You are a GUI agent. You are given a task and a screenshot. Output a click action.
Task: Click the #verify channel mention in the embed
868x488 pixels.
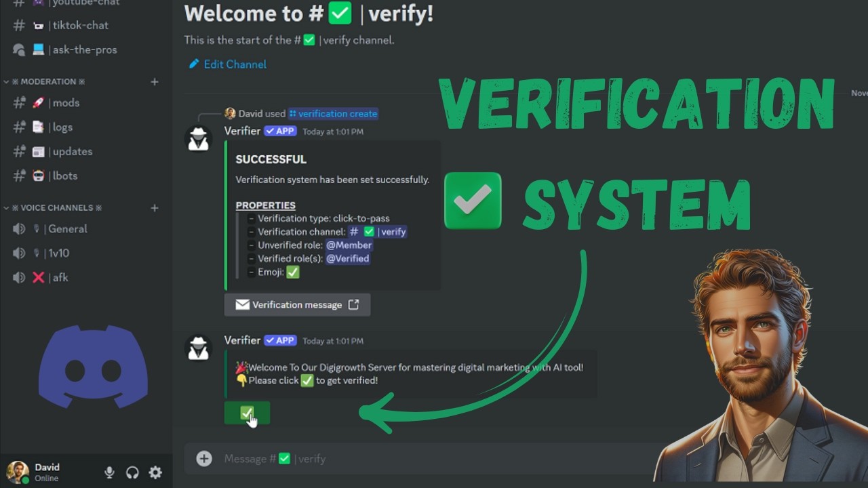(x=378, y=232)
